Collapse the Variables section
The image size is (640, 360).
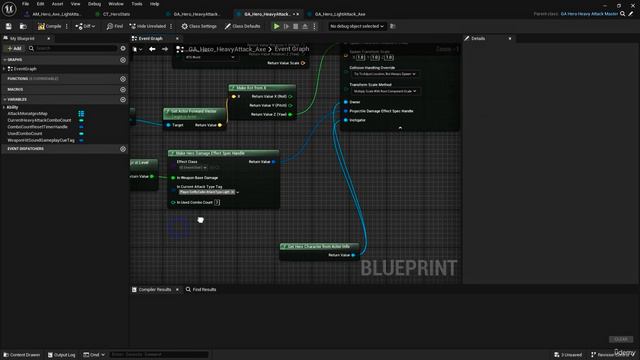click(4, 100)
